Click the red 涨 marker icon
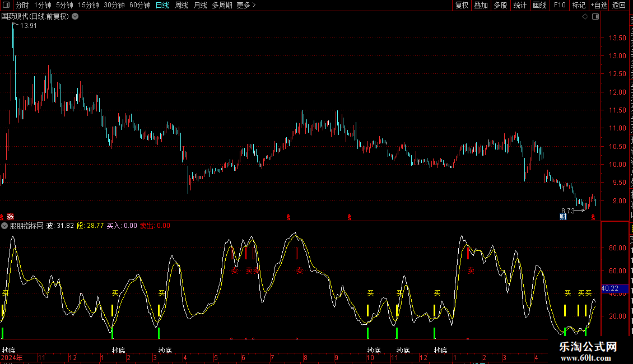This screenshot has width=633, height=364. [x=10, y=217]
